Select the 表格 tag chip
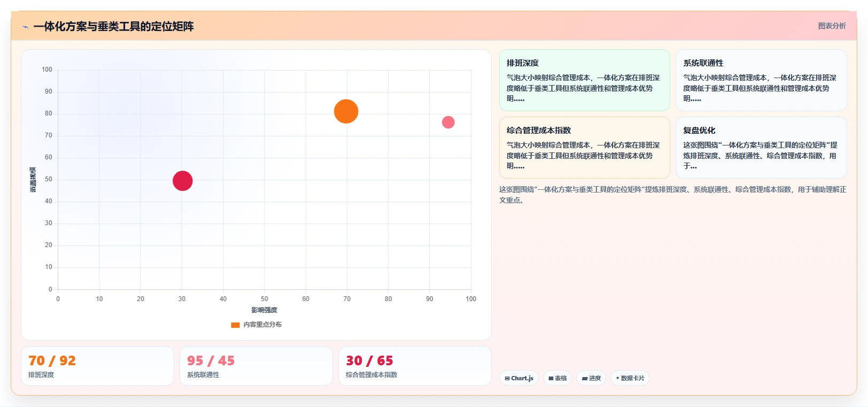The width and height of the screenshot is (868, 407). 557,378
